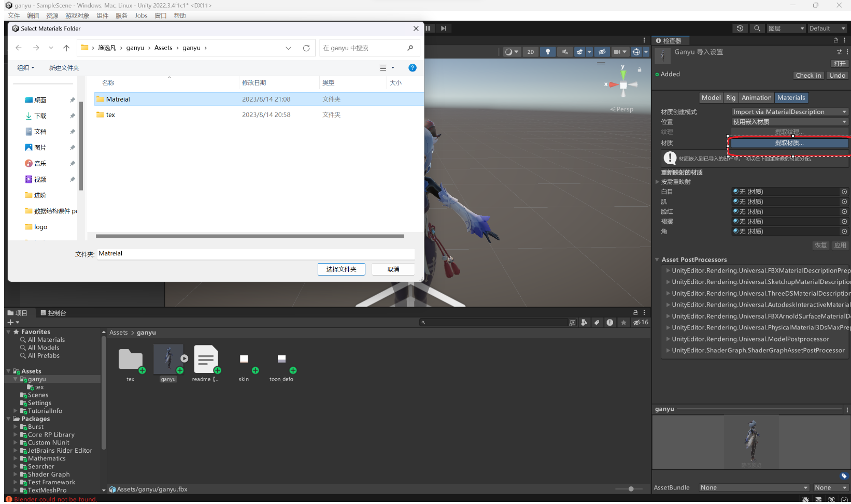Open Default layout dropdown

pyautogui.click(x=827, y=28)
